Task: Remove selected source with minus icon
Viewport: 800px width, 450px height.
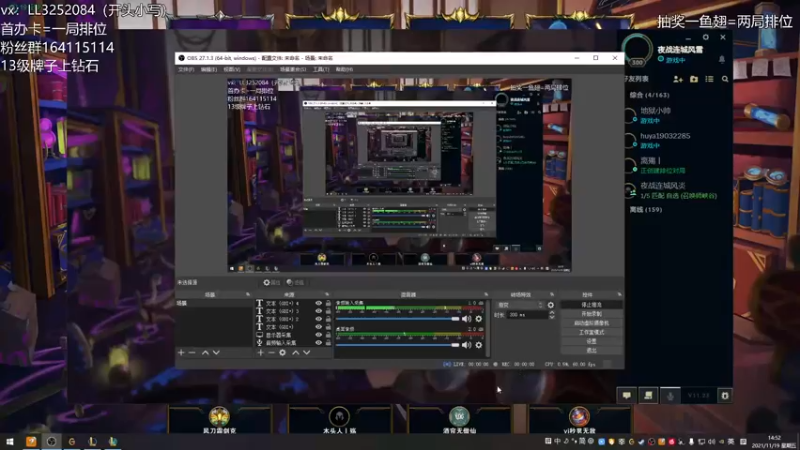Action: (271, 353)
